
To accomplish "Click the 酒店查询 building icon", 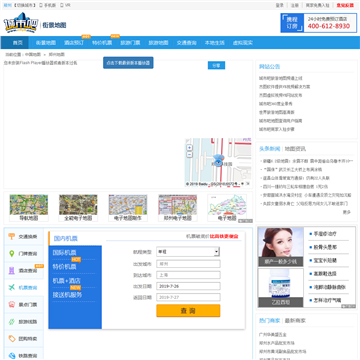I will (12, 270).
